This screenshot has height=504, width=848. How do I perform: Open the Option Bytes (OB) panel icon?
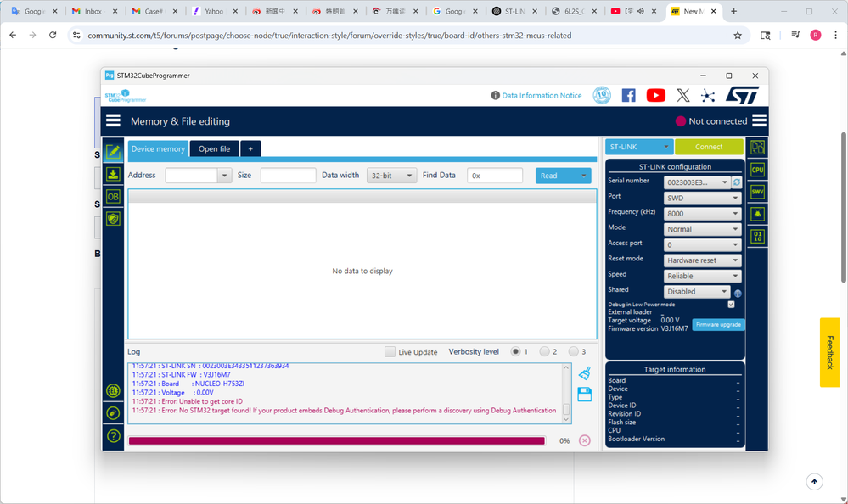tap(113, 196)
